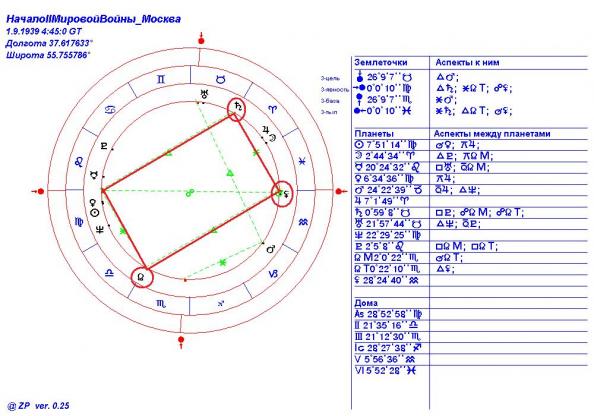Viewport: 594px width, 416px height.
Task: Click the Землеточки header
Action: click(381, 63)
